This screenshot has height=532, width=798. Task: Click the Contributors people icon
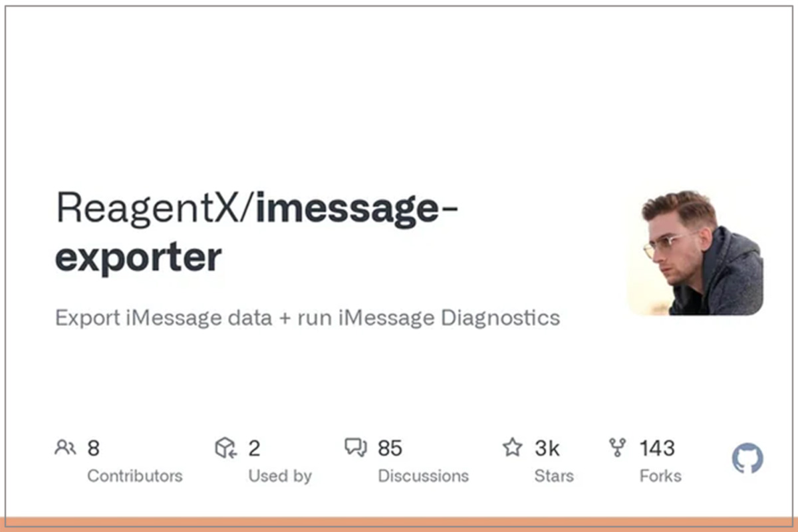[x=65, y=448]
